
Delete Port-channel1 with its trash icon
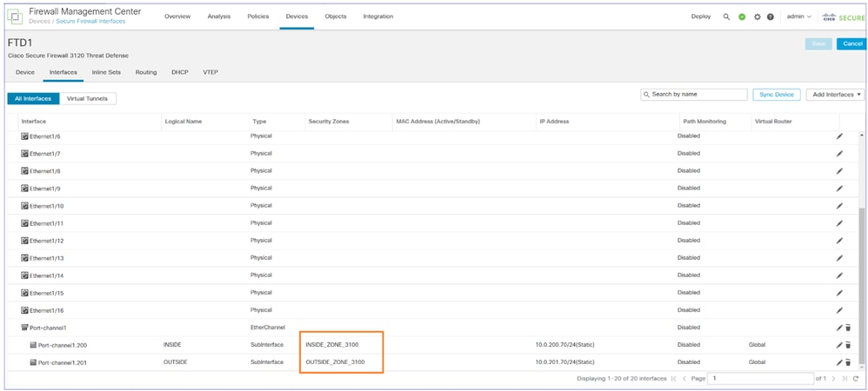847,328
